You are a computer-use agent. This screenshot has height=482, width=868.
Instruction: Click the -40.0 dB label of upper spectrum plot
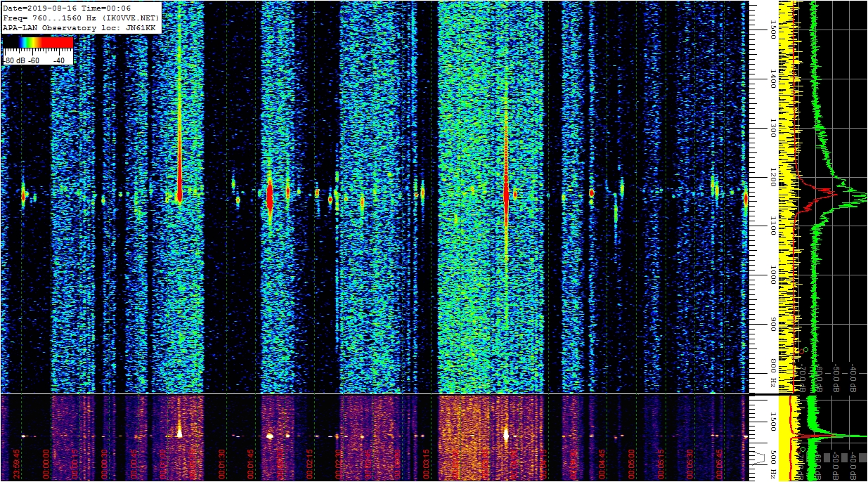tap(852, 377)
